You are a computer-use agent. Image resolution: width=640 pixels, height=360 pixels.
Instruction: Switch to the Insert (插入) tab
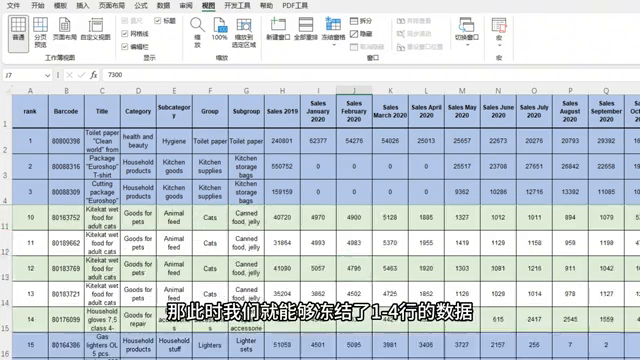tap(83, 6)
